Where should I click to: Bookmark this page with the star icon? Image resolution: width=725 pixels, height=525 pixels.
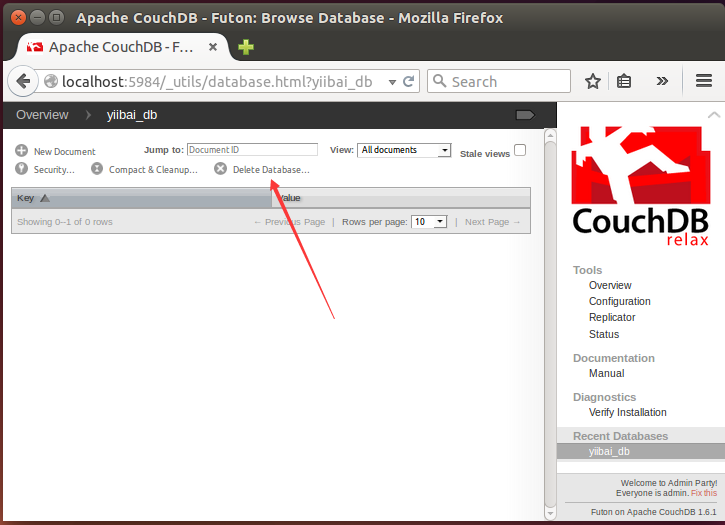593,82
